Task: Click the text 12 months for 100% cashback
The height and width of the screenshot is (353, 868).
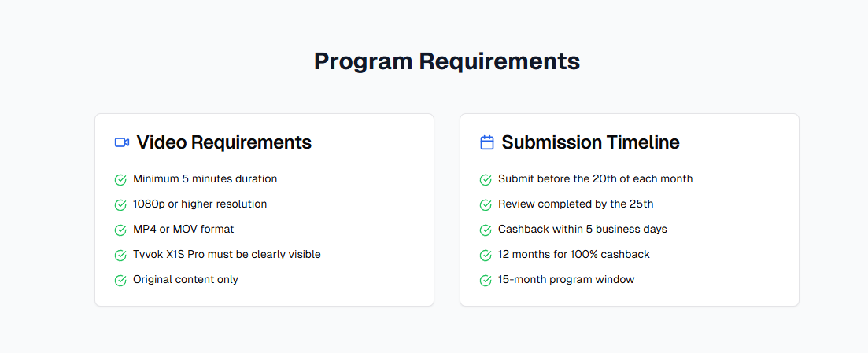Action: (574, 255)
